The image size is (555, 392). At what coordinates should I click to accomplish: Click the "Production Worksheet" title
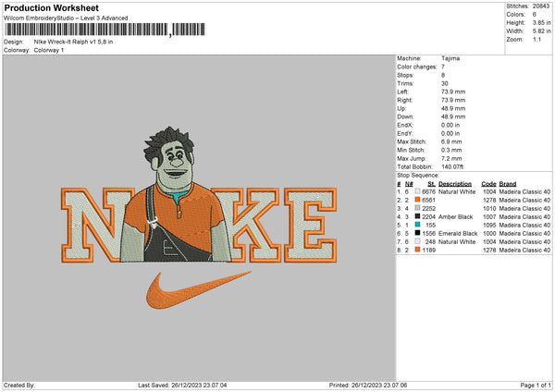pyautogui.click(x=51, y=7)
